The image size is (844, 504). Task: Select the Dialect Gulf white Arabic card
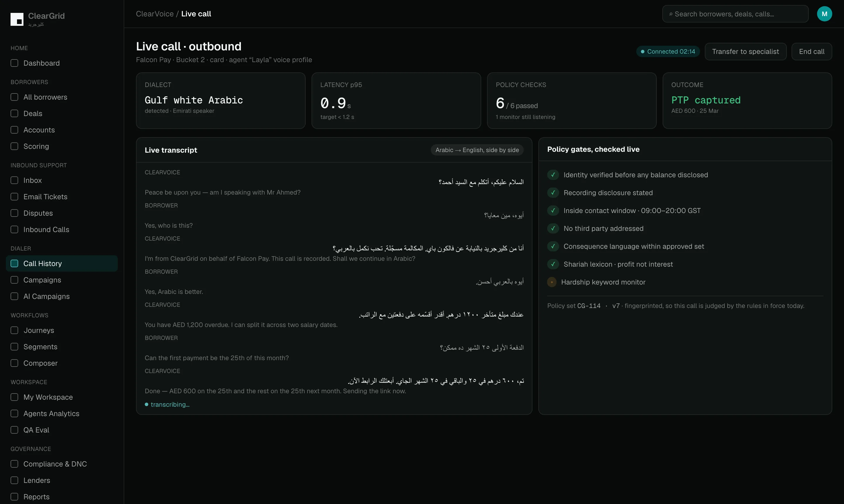(220, 101)
